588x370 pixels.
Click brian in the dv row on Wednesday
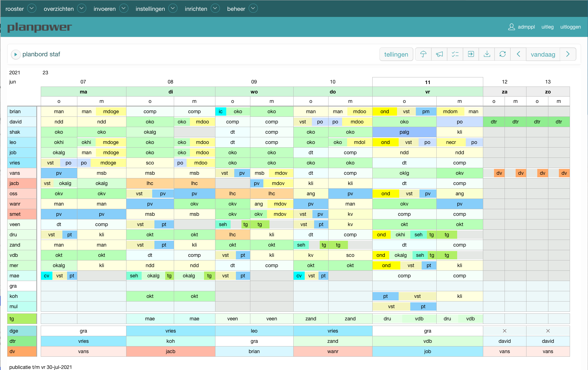(x=254, y=351)
